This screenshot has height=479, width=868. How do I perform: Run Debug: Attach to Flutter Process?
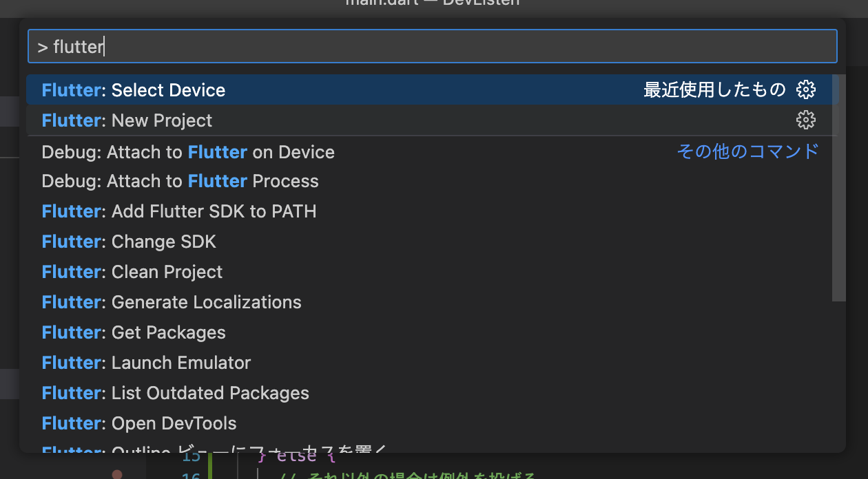180,182
